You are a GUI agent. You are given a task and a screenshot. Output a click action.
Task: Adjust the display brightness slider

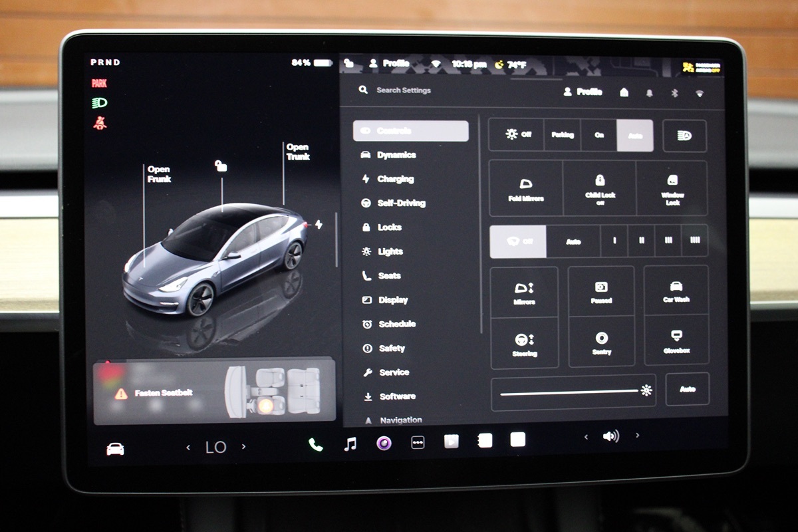coord(573,392)
